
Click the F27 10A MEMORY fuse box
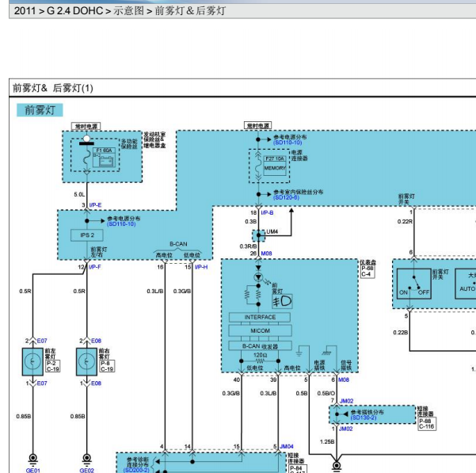[275, 166]
